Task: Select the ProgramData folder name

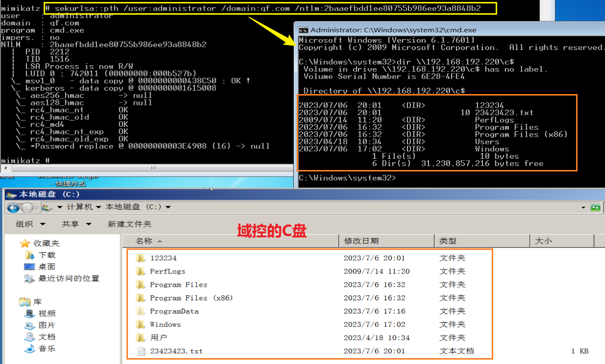Action: (x=174, y=311)
